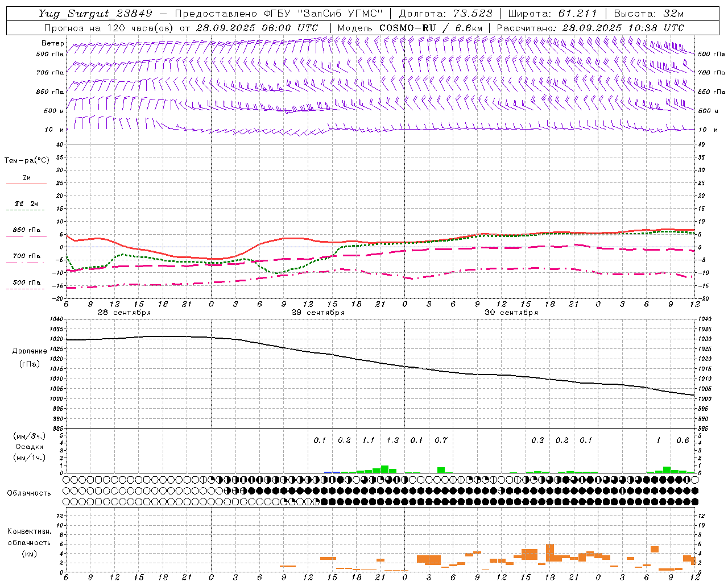The width and height of the screenshot is (728, 582).
Task: Click the 0.3 precipitation amount value
Action: pos(537,440)
